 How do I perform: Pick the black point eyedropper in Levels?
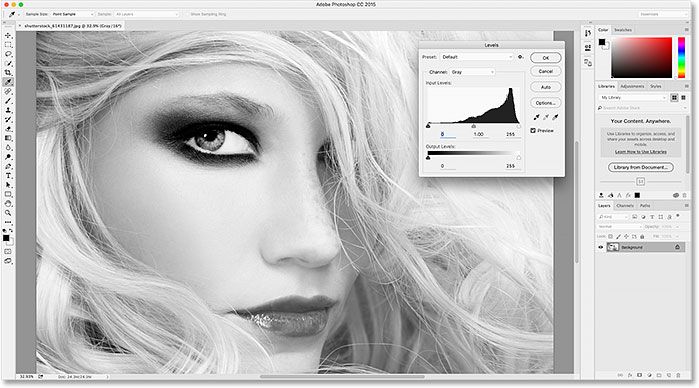coord(536,117)
